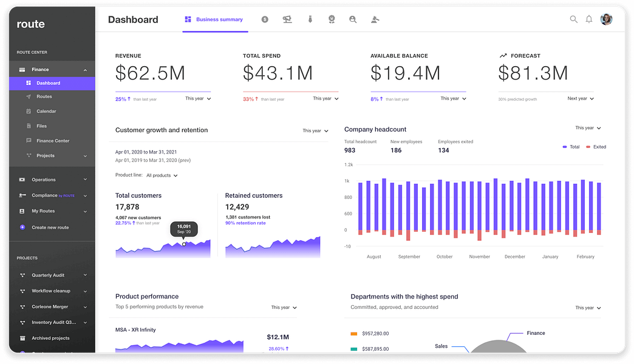This screenshot has height=364, width=634.
Task: Open Customer growth This year dropdown
Action: [315, 131]
